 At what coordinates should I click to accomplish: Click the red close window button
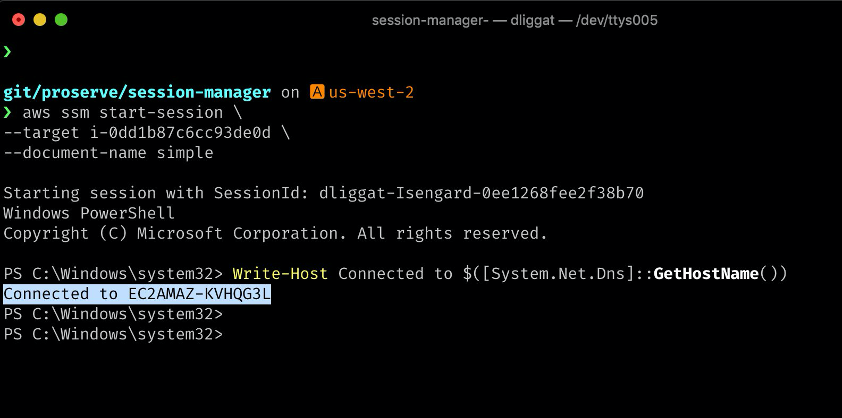tap(18, 20)
